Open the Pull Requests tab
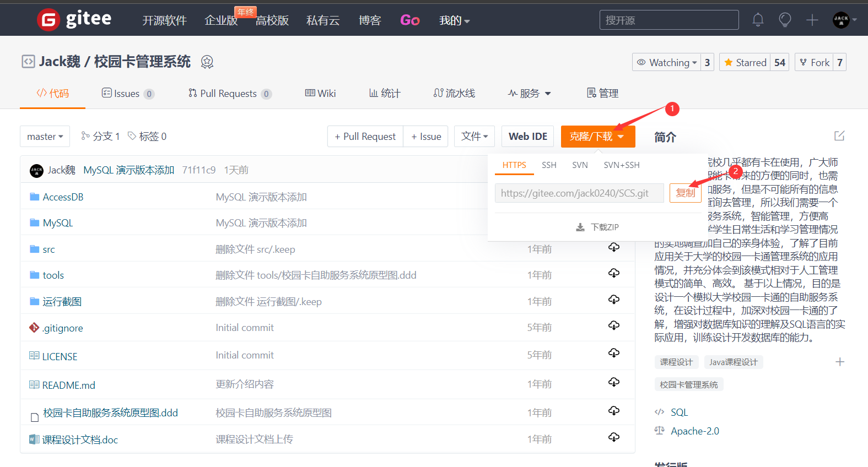 [230, 93]
